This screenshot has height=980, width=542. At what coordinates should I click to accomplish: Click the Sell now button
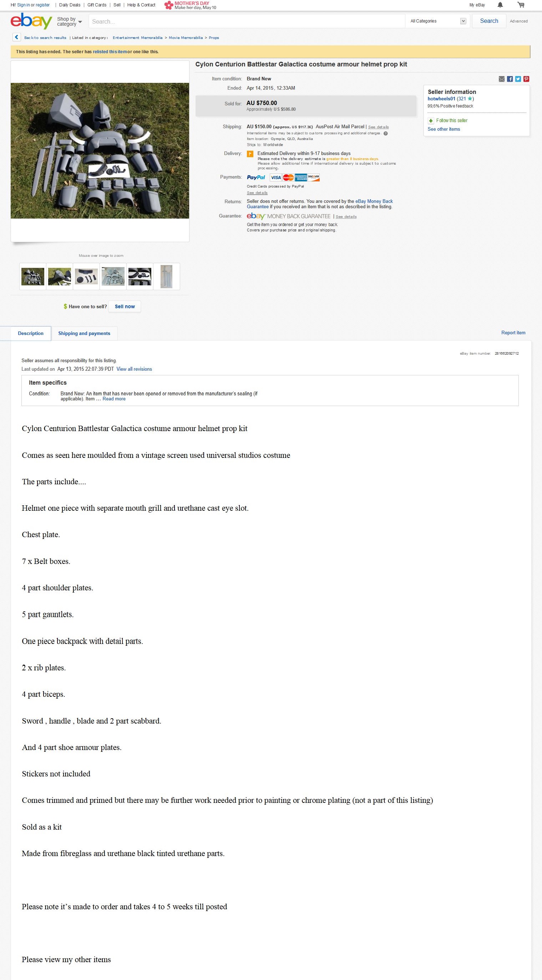coord(125,307)
